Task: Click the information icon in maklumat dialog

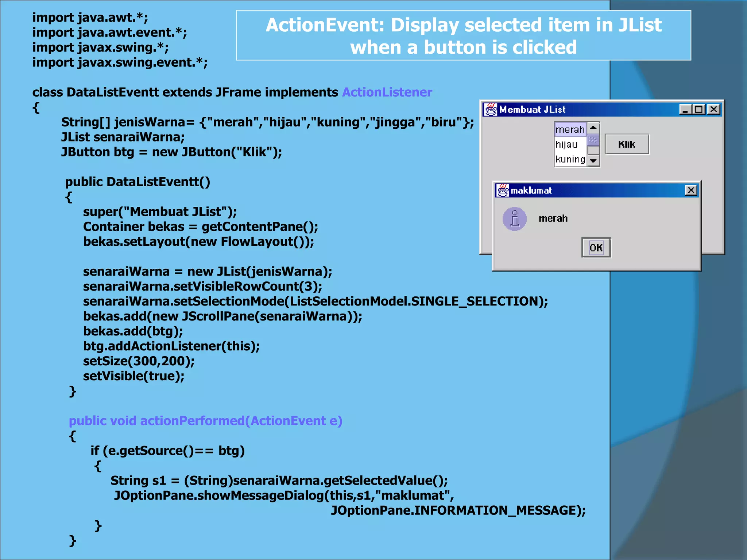Action: pos(515,219)
